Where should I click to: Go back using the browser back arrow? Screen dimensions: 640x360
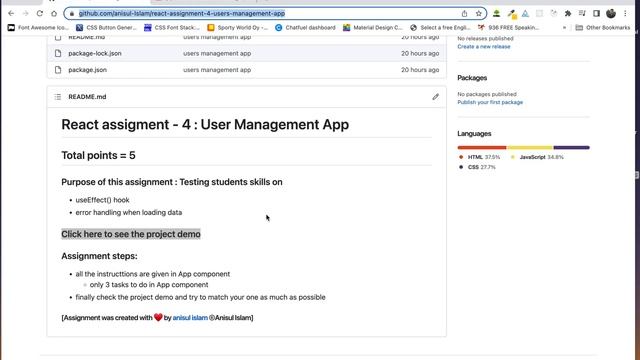coord(11,13)
